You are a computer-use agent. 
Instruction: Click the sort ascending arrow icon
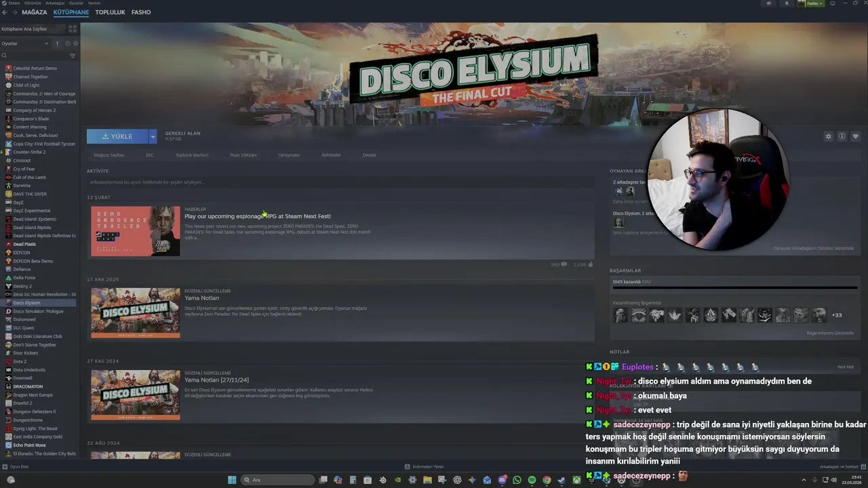pos(57,43)
